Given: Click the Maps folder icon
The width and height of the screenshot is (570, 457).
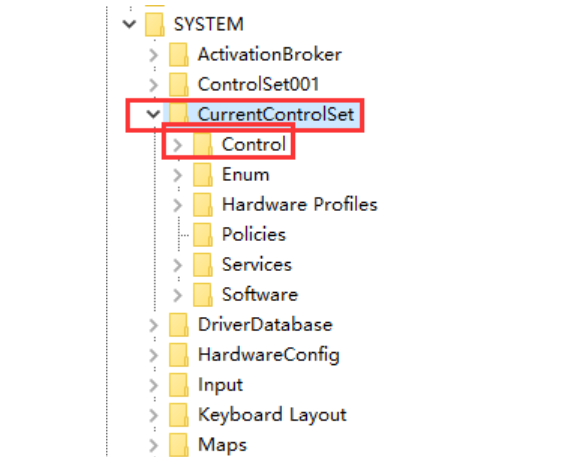Looking at the screenshot, I should coord(178,445).
